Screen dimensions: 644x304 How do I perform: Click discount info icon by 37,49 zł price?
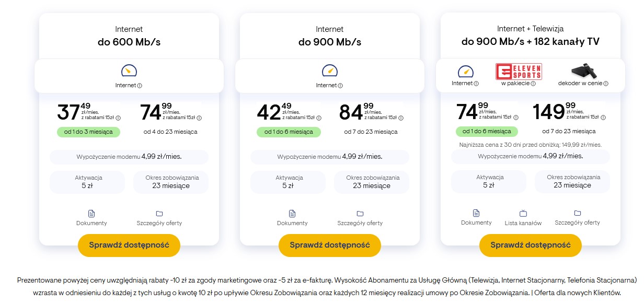pos(118,118)
